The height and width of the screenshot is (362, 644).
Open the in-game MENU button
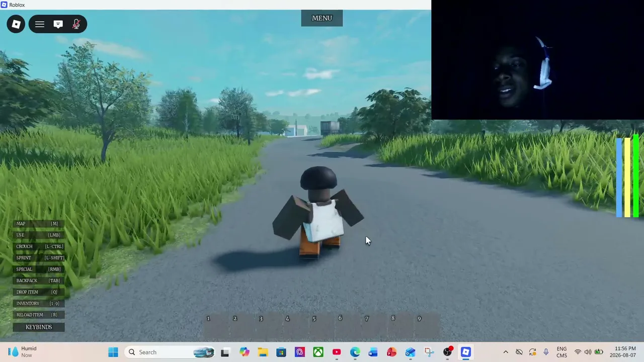pos(322,18)
